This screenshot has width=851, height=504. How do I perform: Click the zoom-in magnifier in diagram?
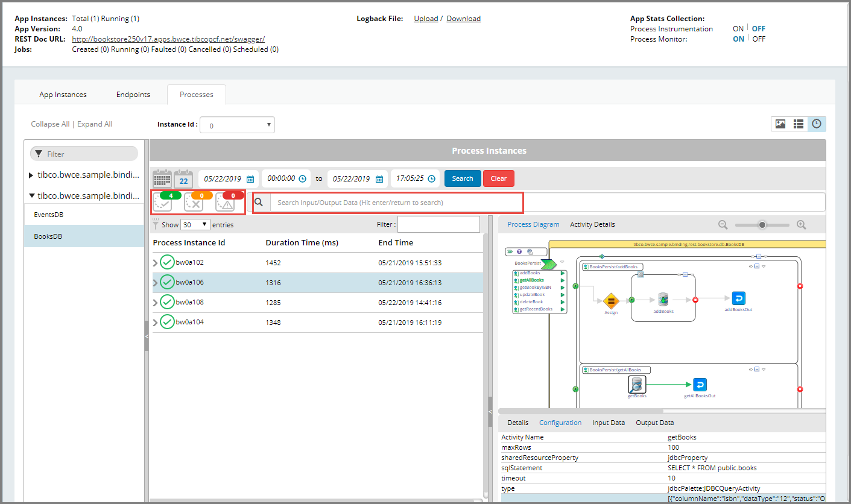pos(801,225)
